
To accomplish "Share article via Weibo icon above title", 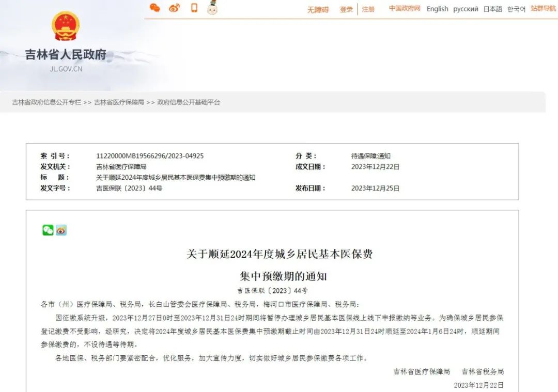I will point(61,230).
